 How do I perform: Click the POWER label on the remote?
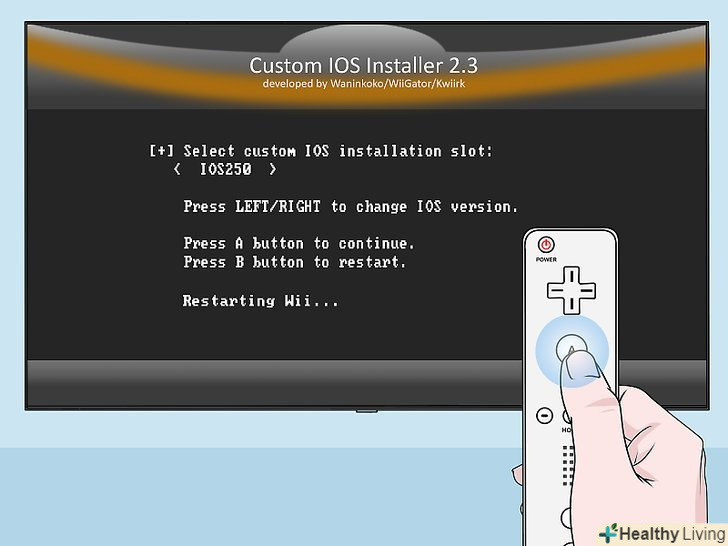[546, 260]
